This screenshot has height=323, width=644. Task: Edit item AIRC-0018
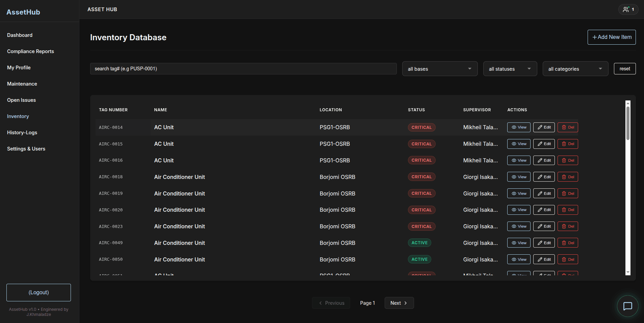(544, 177)
